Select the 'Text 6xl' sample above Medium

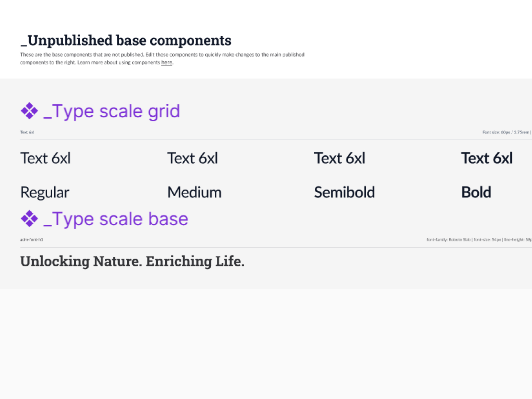[x=193, y=158]
